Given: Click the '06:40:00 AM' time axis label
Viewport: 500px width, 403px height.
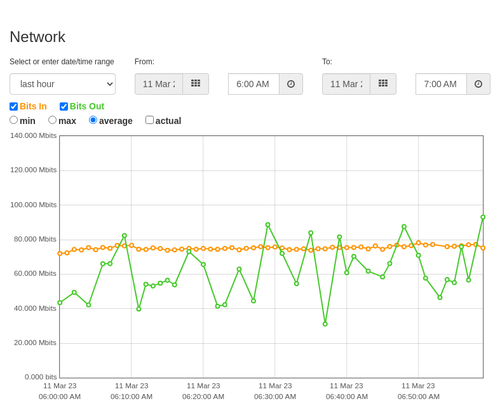Looking at the screenshot, I should pos(347,397).
